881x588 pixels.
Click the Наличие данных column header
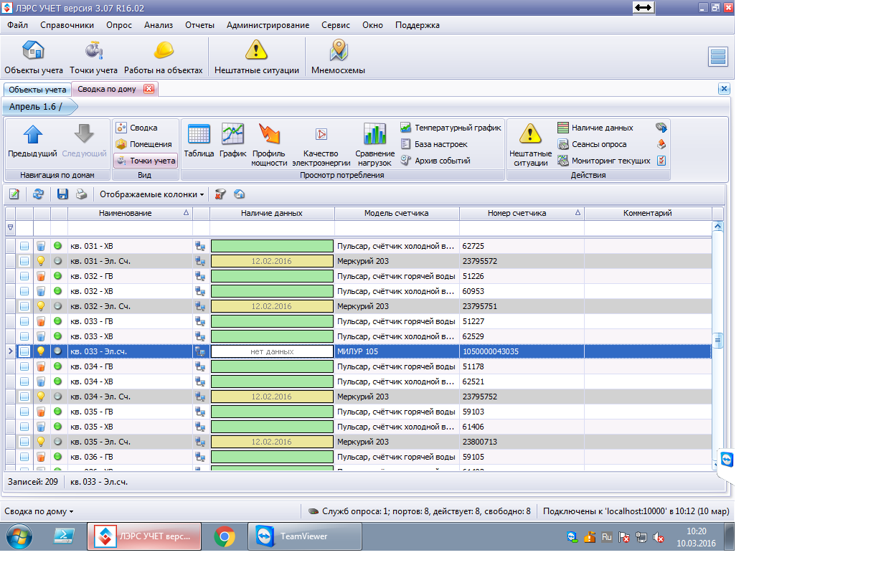point(272,213)
